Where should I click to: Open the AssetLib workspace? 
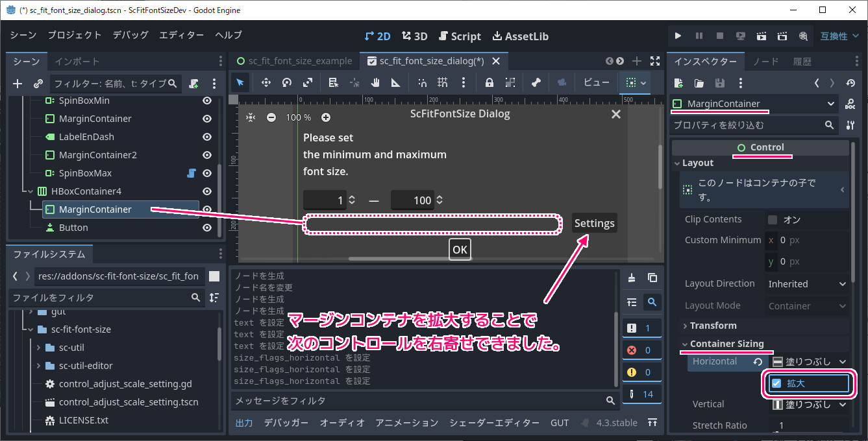pos(520,36)
